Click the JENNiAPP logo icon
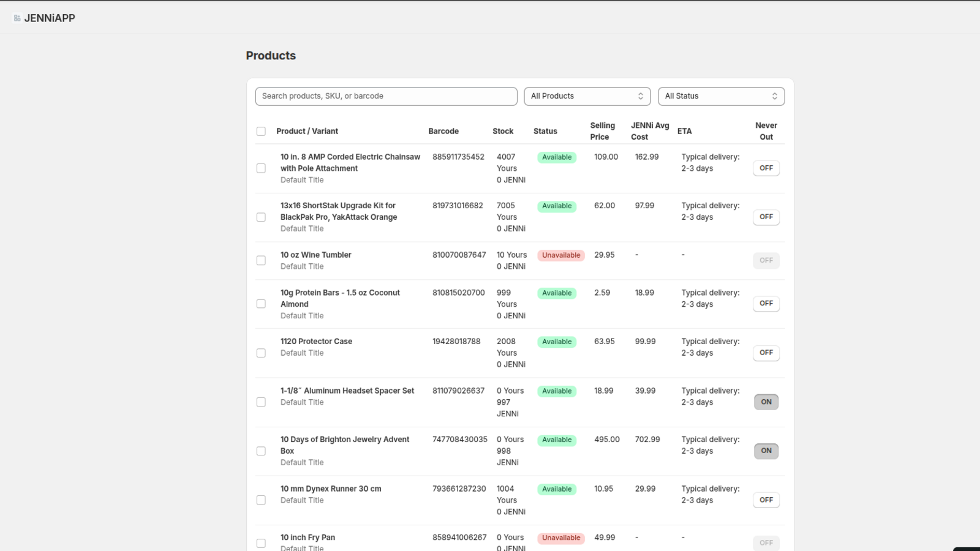980x551 pixels. click(15, 18)
